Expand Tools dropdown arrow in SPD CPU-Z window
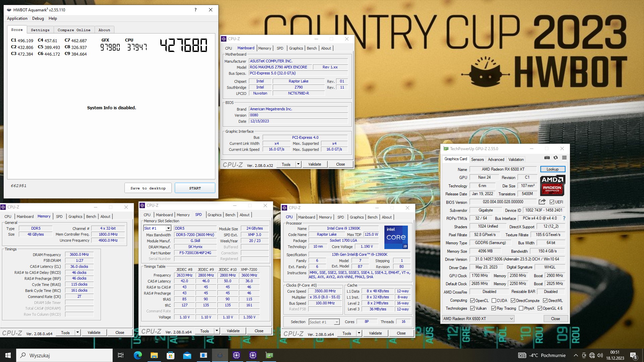 pyautogui.click(x=217, y=331)
